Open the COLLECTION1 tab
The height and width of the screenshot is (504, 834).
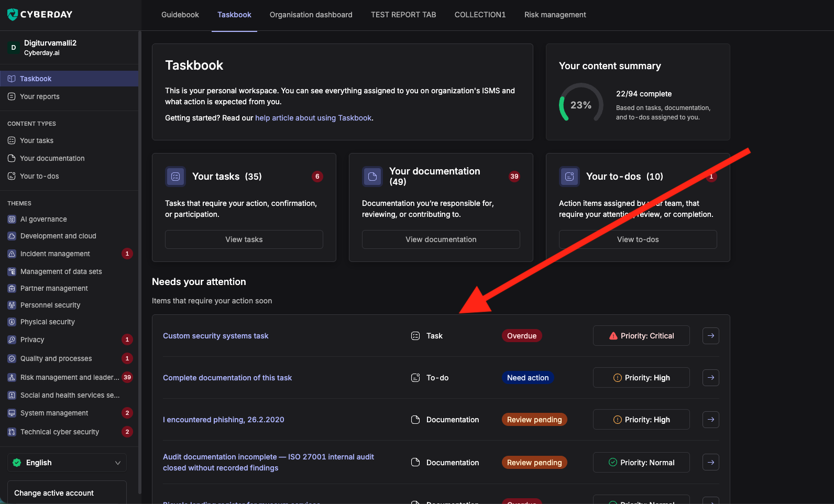(480, 15)
